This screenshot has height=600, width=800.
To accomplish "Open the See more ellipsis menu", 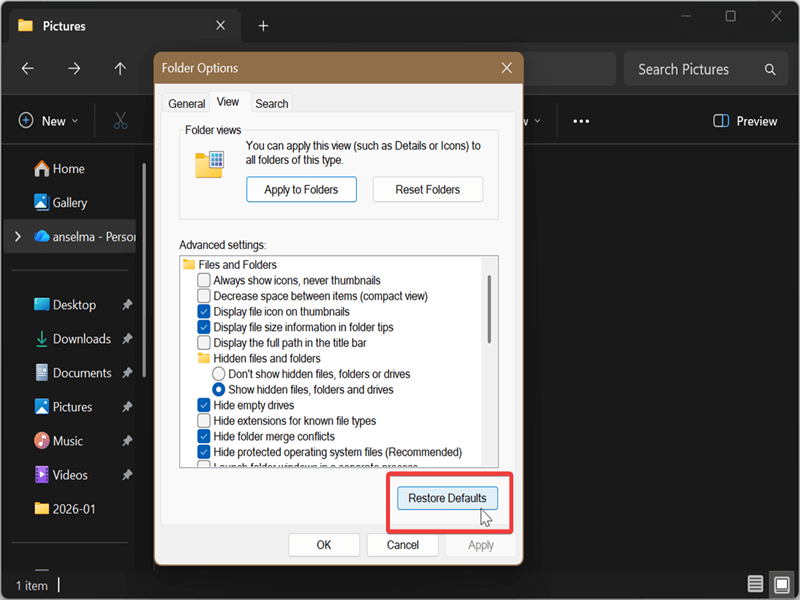I will (581, 121).
